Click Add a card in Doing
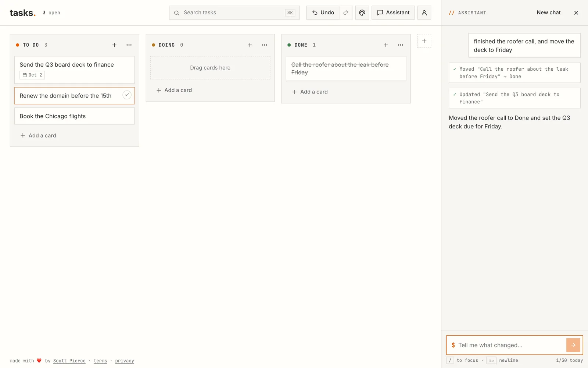 [x=174, y=90]
